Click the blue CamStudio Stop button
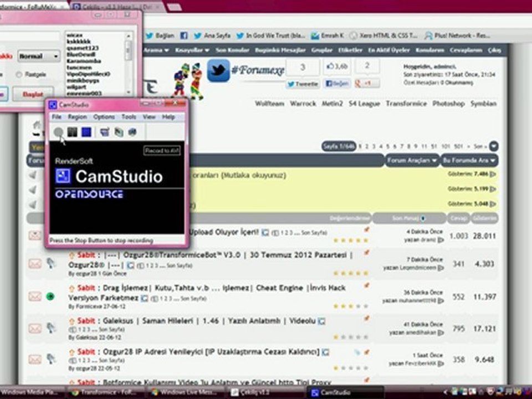Image resolution: width=532 pixels, height=399 pixels. coord(86,132)
